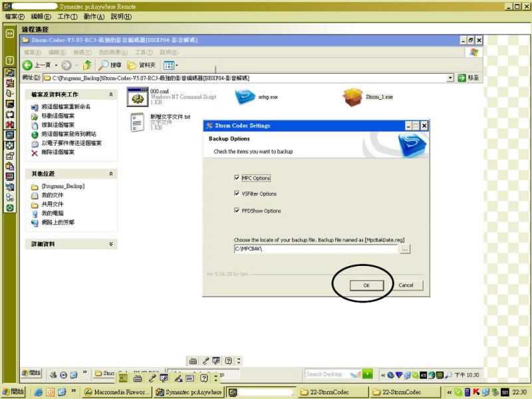This screenshot has height=399, width=532.
Task: Open the 搜尋 search pane
Action: click(110, 65)
